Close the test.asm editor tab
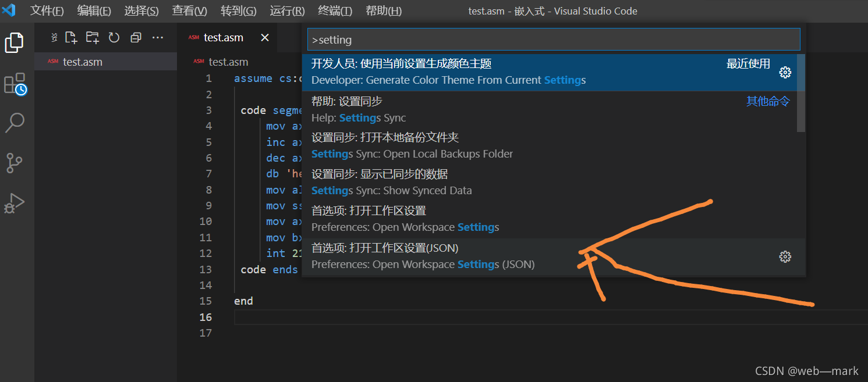This screenshot has width=868, height=382. 265,38
